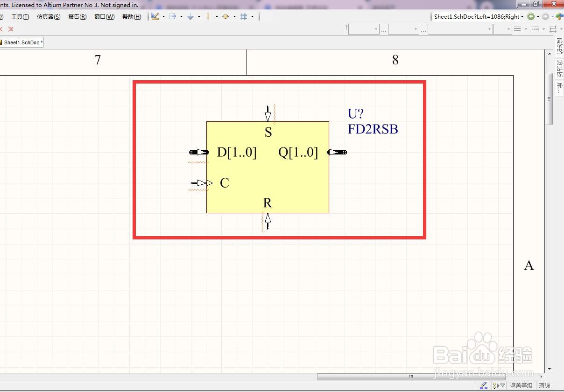564x392 pixels.
Task: Switch to the Sheet1.SchDoc document tab
Action: 22,42
